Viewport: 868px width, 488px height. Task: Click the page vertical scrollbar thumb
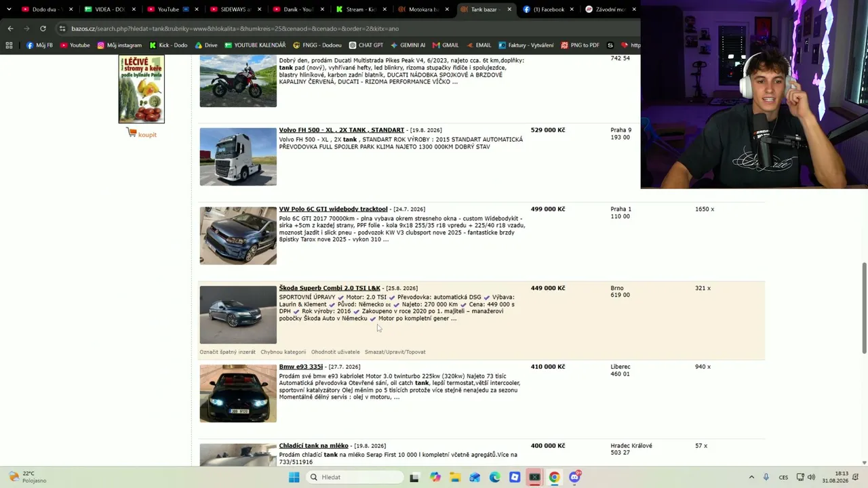864,308
